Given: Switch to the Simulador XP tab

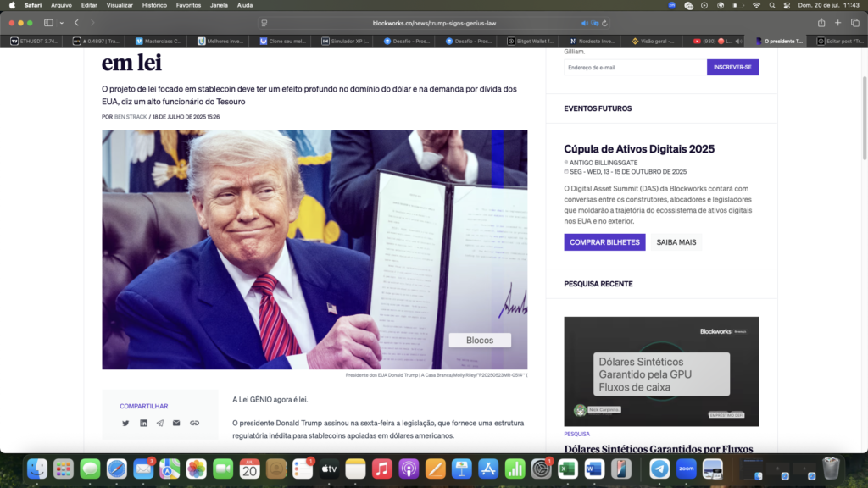Looking at the screenshot, I should 345,41.
